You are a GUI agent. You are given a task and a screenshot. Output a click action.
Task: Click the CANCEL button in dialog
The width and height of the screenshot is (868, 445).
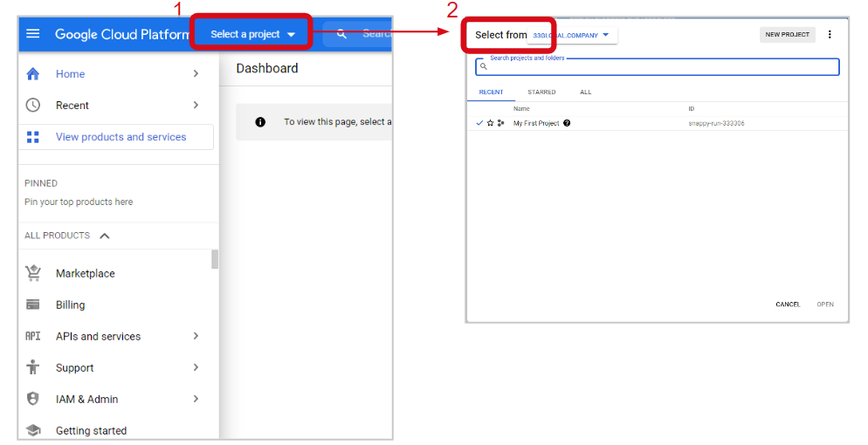point(788,305)
